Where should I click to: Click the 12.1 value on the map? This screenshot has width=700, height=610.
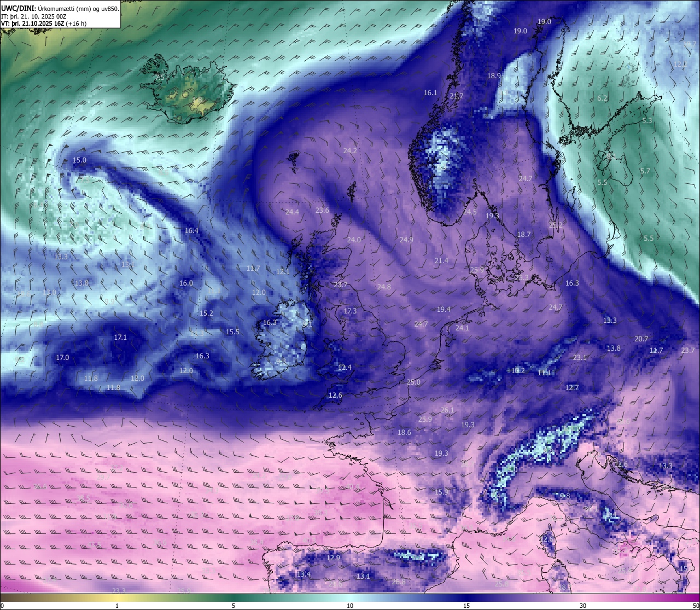tap(282, 272)
